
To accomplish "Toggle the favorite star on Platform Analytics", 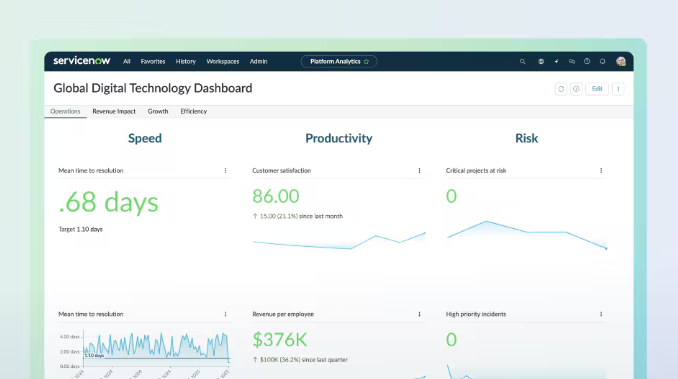I will click(366, 62).
